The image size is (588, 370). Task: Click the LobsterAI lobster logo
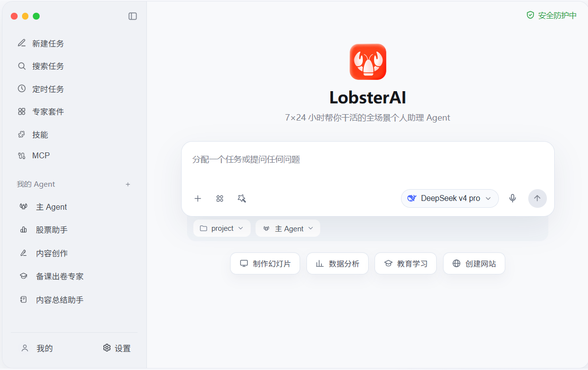tap(368, 62)
